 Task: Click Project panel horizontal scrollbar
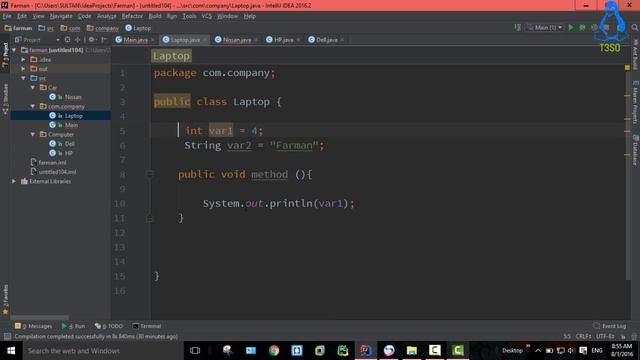tap(40, 317)
